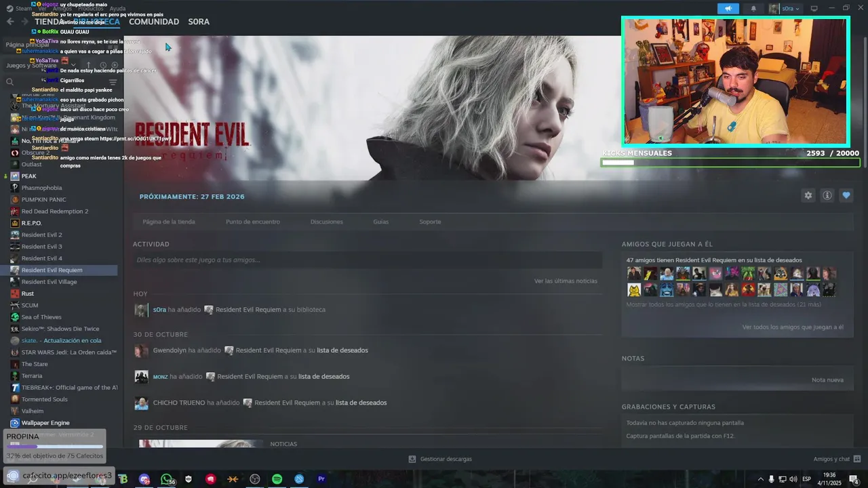Open the lista de deseados link in MONZ row
This screenshot has height=488, width=868.
click(x=323, y=376)
